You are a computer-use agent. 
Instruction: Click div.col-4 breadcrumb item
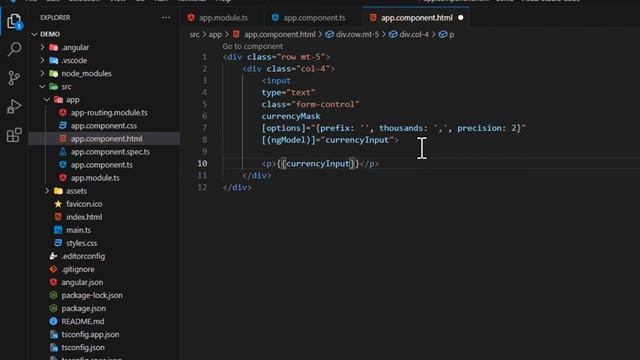[414, 35]
